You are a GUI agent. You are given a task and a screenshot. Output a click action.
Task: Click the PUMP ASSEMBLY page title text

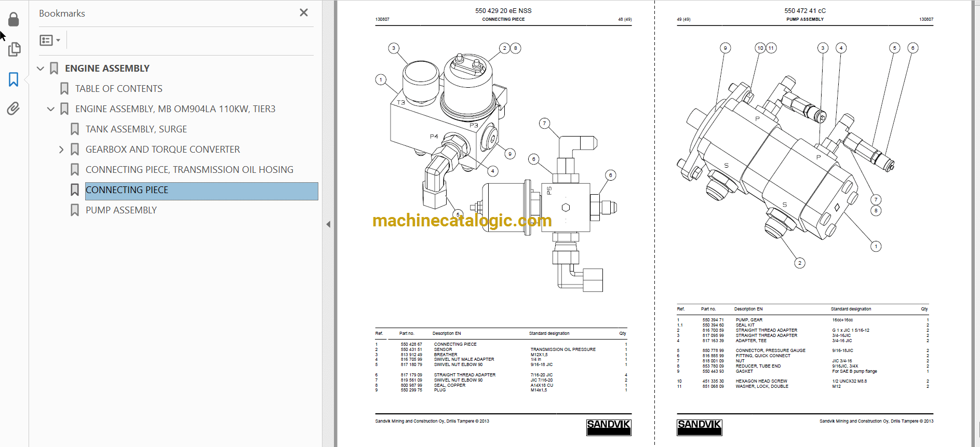[x=805, y=19]
